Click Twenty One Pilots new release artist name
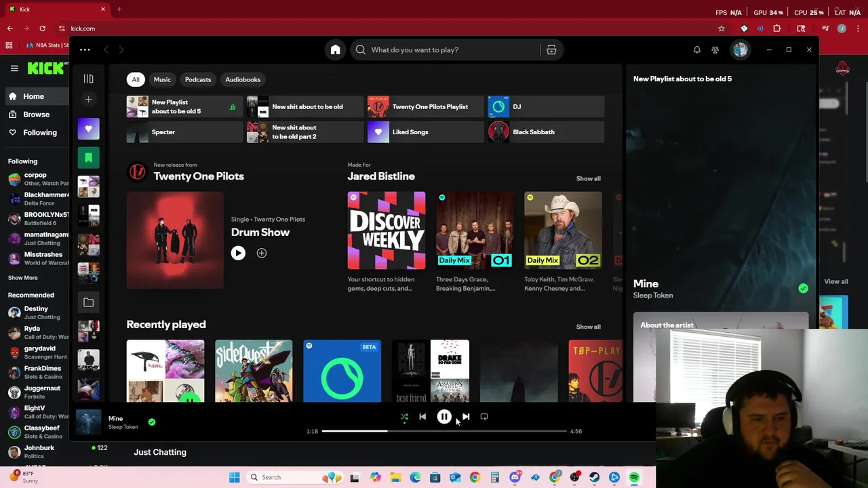 coord(199,176)
